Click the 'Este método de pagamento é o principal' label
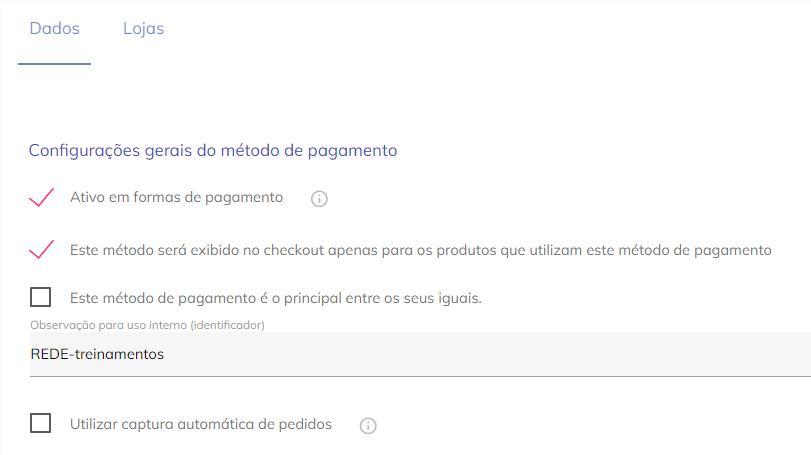Screen dimensions: 811x455 [x=276, y=298]
